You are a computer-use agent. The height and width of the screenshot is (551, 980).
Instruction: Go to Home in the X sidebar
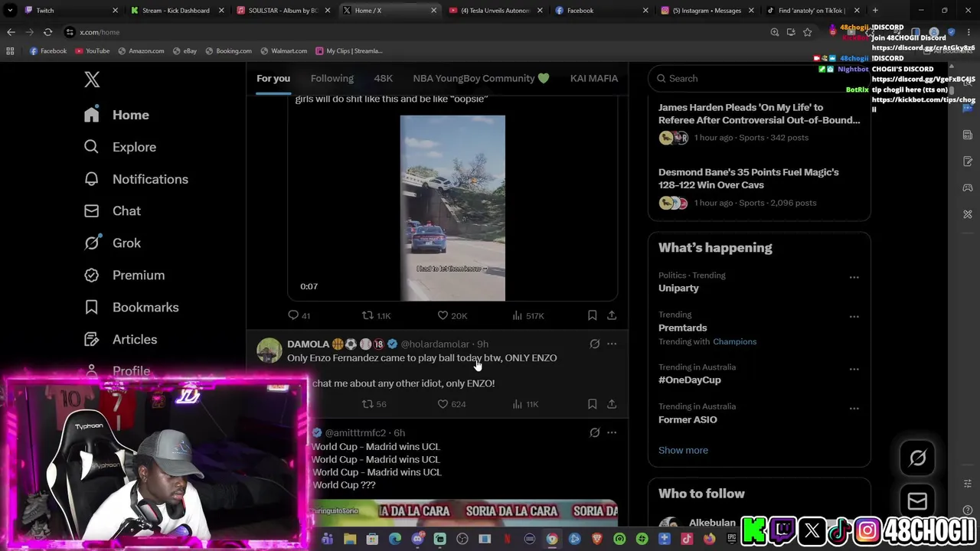pos(116,115)
